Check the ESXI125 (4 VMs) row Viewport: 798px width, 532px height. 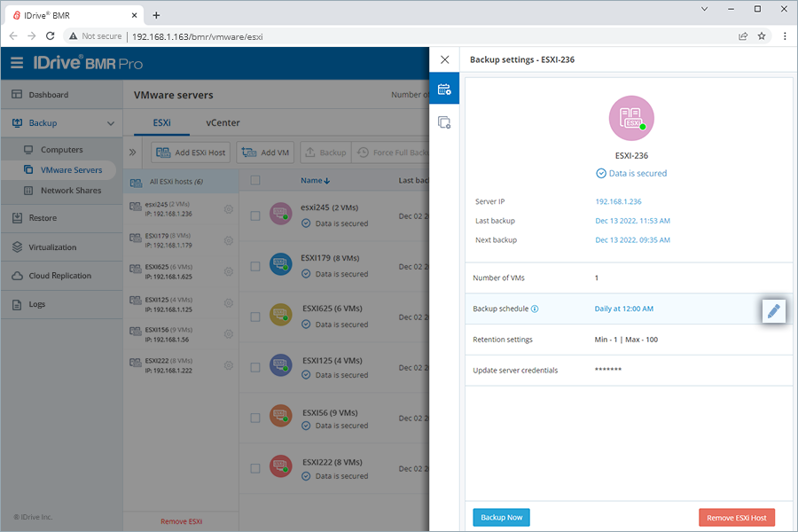[255, 367]
